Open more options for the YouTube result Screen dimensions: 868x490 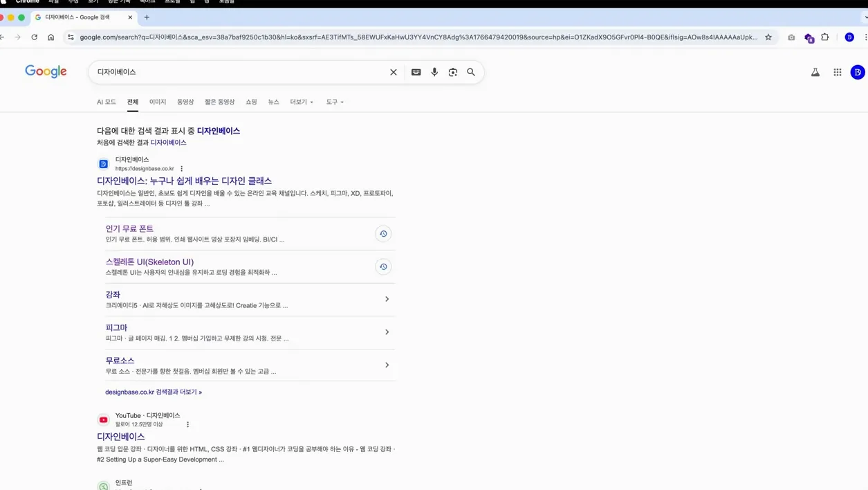click(x=187, y=424)
